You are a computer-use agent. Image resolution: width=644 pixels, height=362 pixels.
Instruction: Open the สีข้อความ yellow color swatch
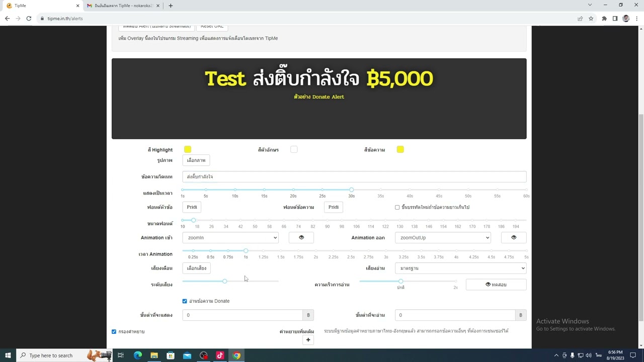click(x=400, y=149)
